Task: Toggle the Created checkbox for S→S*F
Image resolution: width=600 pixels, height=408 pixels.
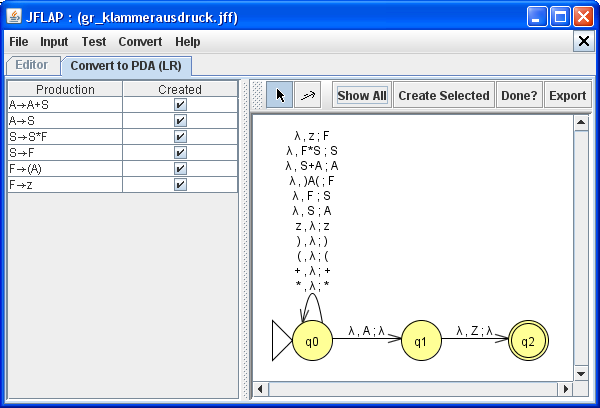Action: [x=180, y=136]
